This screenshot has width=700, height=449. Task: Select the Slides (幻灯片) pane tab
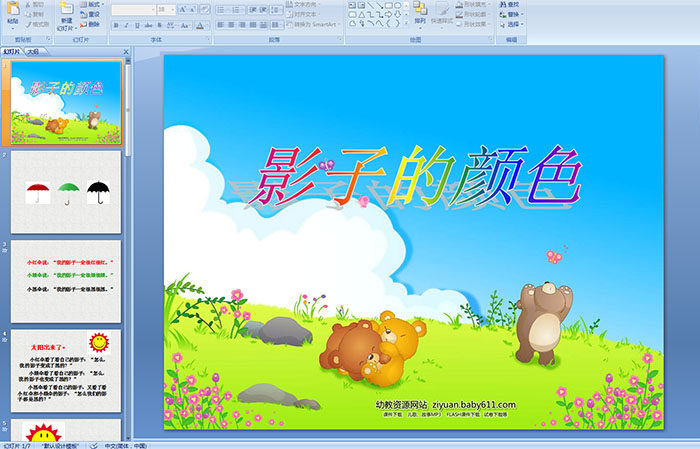click(12, 50)
